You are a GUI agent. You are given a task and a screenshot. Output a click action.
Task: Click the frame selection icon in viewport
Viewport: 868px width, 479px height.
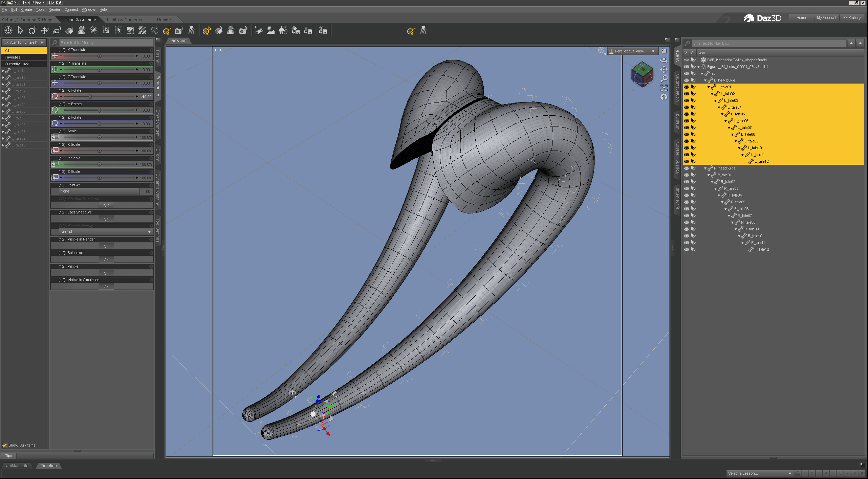tap(664, 88)
